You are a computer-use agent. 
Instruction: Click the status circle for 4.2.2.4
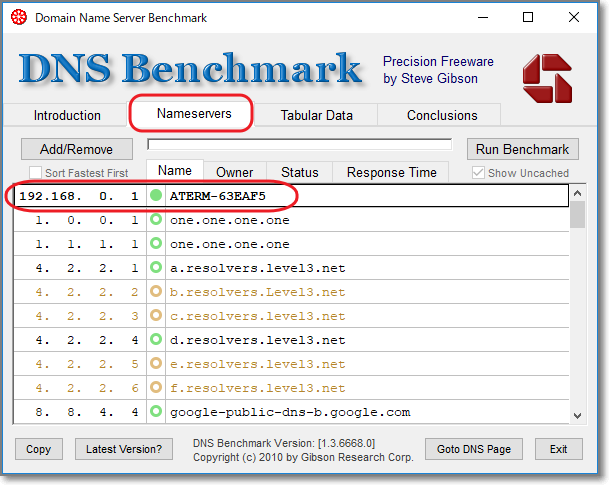[x=155, y=340]
